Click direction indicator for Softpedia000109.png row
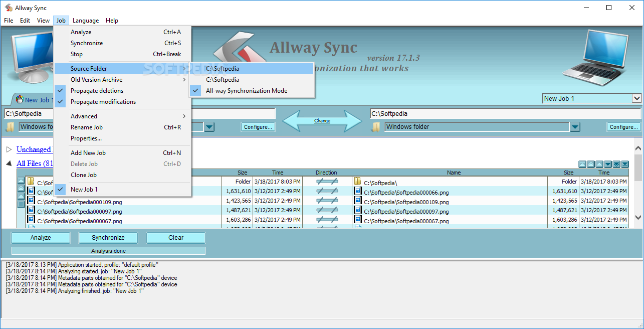The height and width of the screenshot is (329, 644). point(327,201)
